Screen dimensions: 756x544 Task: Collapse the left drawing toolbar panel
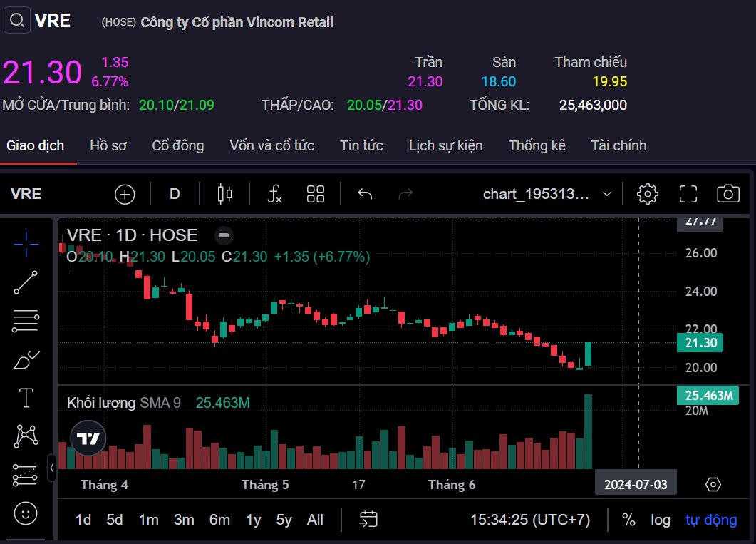click(x=52, y=468)
